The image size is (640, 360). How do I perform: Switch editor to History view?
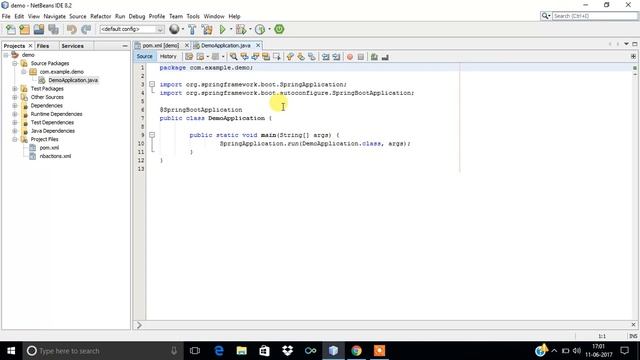(168, 56)
